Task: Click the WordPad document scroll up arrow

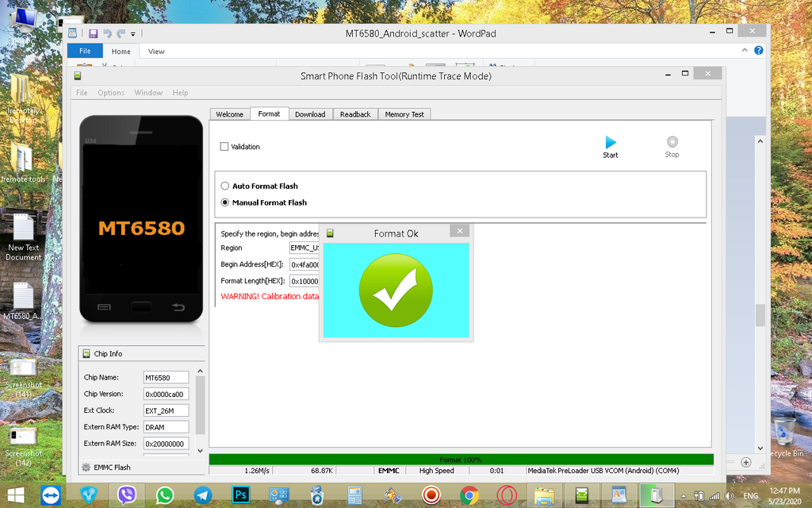Action: (x=760, y=141)
